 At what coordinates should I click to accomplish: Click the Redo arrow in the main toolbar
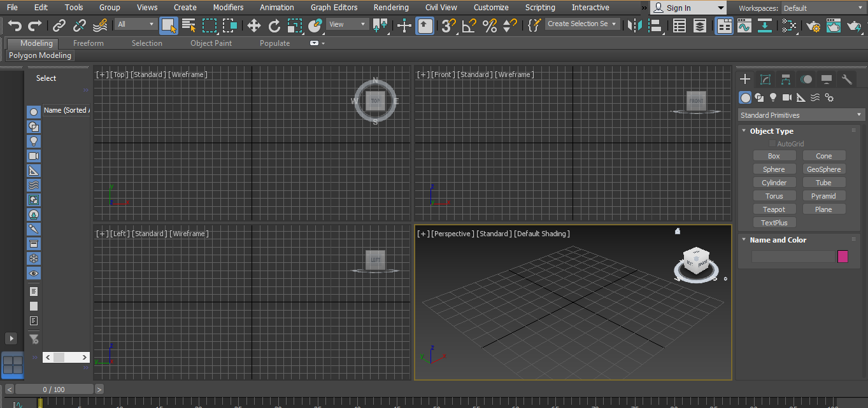[x=35, y=25]
